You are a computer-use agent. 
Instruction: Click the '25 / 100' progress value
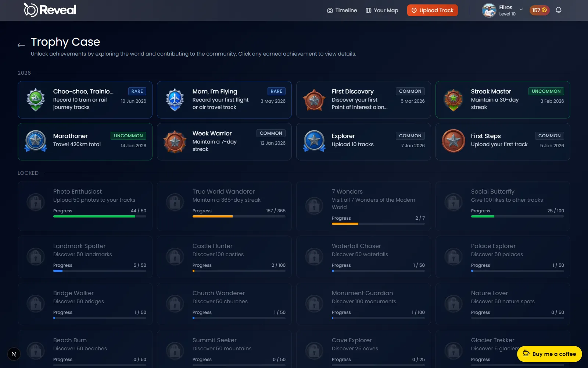[x=555, y=211]
